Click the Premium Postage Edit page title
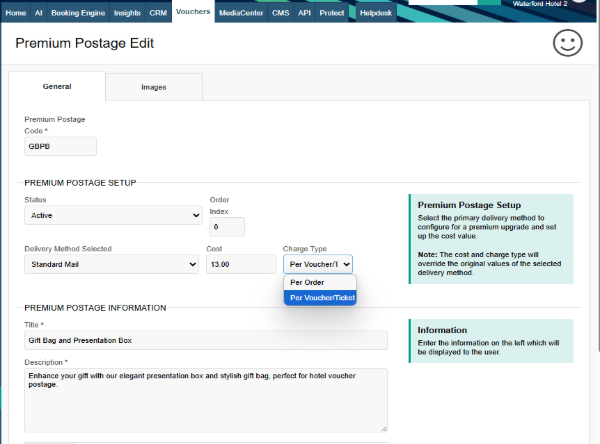 tap(85, 43)
